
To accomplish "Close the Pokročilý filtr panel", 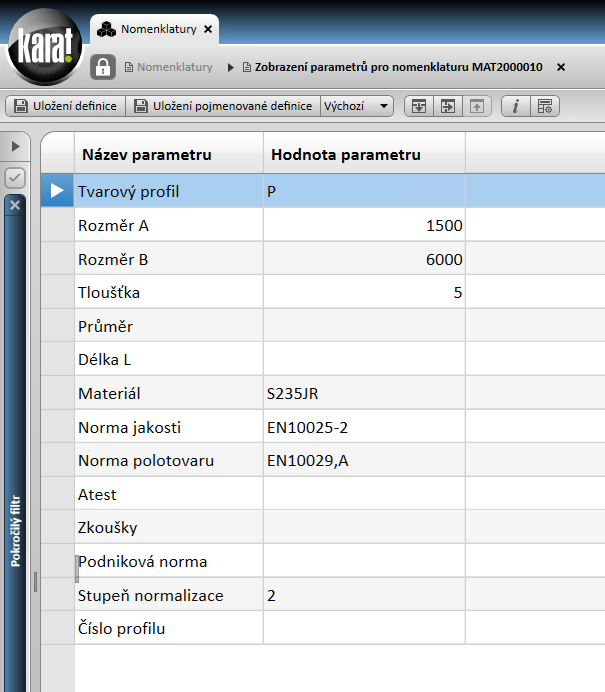I will point(15,205).
